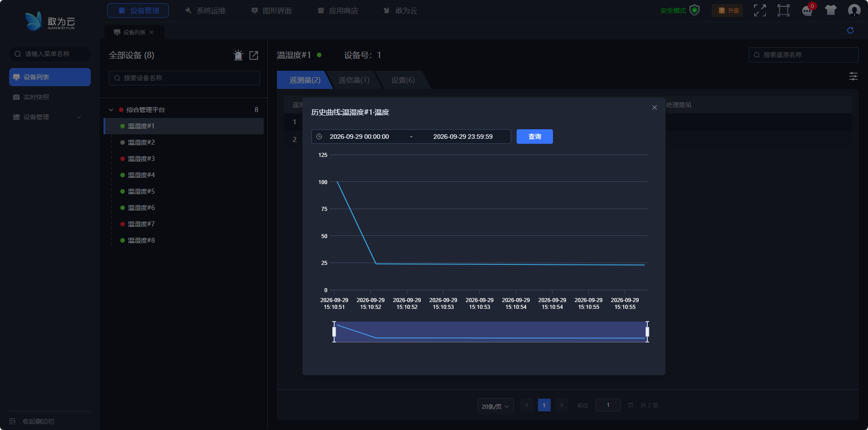This screenshot has height=430, width=868.
Task: Switch to the 遥信量(1) tab
Action: [354, 80]
